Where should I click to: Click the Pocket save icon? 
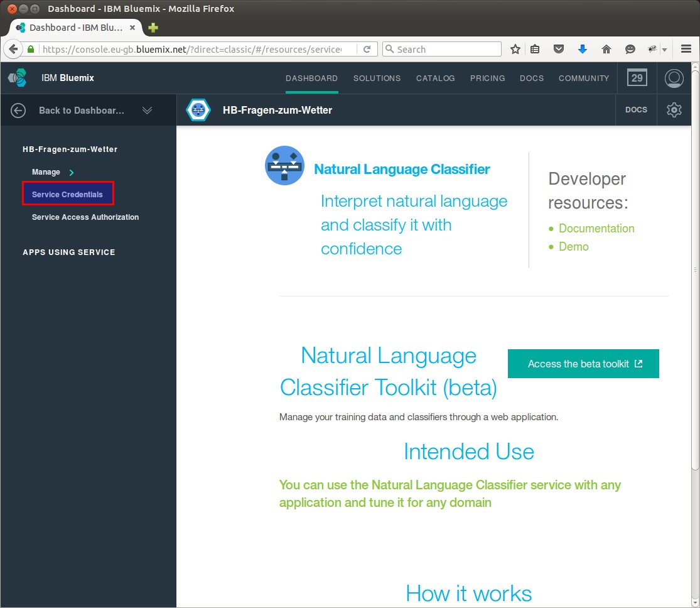pos(559,49)
